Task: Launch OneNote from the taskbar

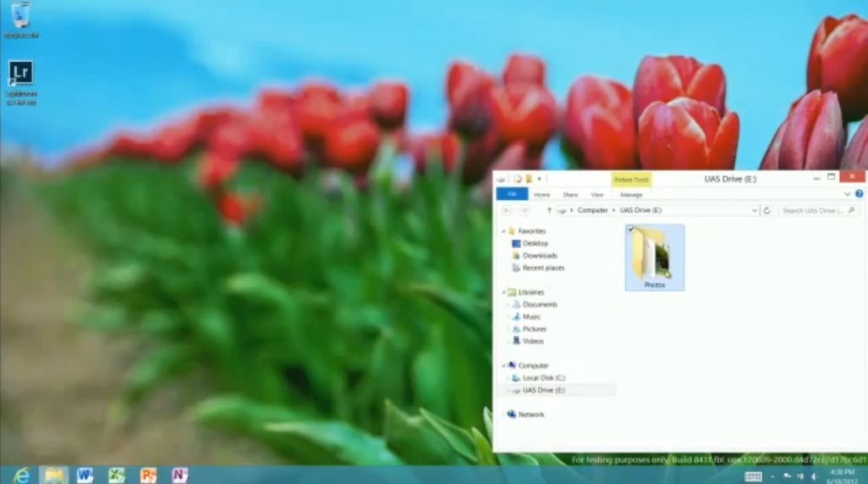Action: pos(180,476)
